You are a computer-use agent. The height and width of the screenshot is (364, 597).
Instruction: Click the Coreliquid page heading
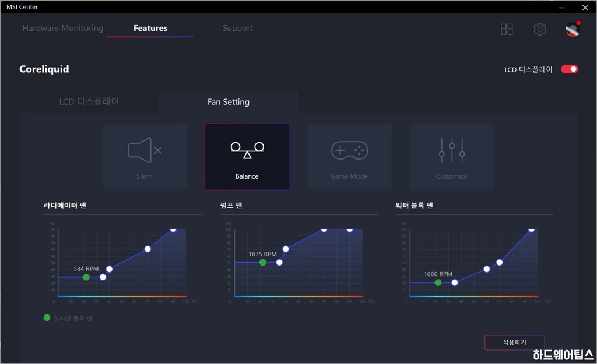(44, 69)
